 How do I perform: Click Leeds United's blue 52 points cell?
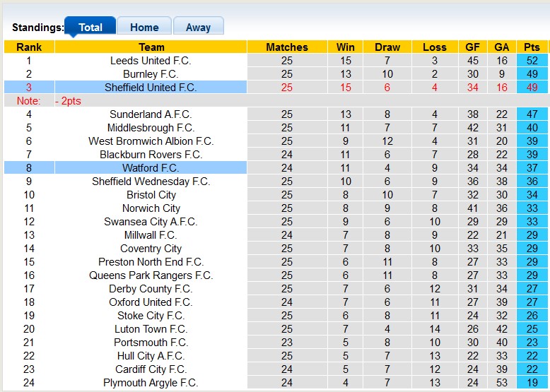coord(532,61)
